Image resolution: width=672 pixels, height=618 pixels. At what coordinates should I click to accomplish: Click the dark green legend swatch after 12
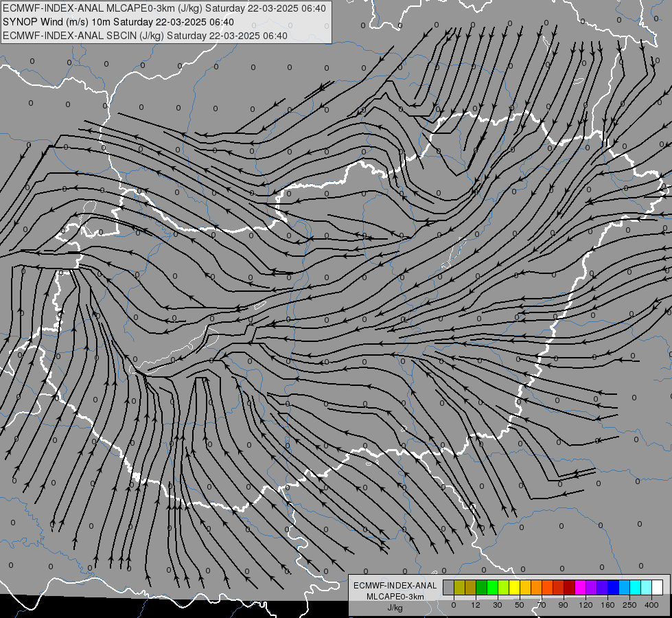click(482, 587)
